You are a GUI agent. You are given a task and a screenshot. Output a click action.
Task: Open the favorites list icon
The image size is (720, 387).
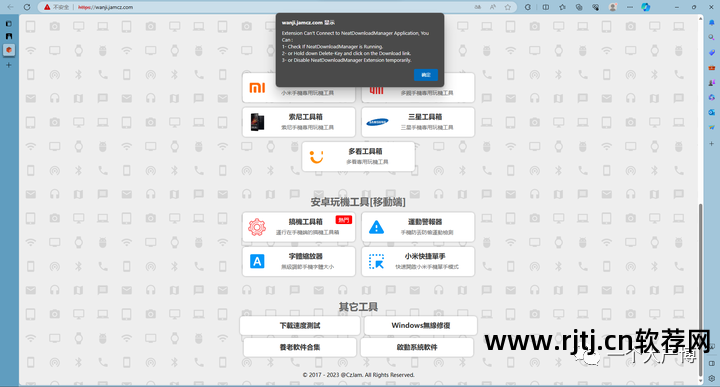pyautogui.click(x=562, y=7)
